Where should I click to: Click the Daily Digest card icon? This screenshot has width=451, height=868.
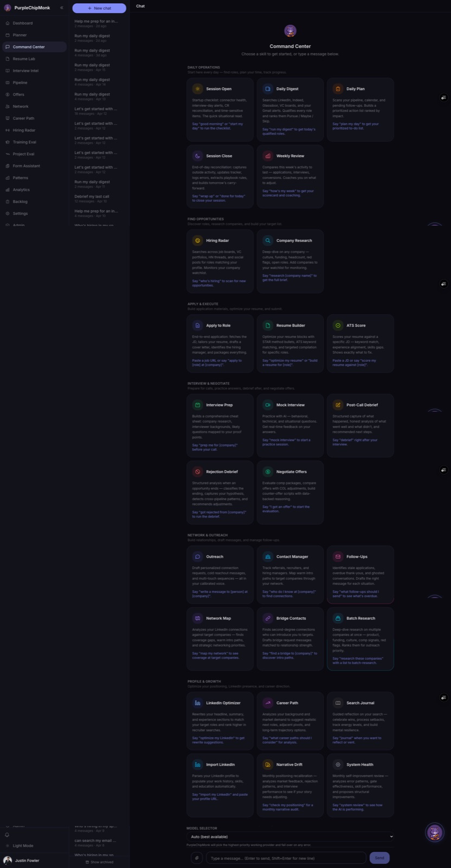[x=268, y=88]
